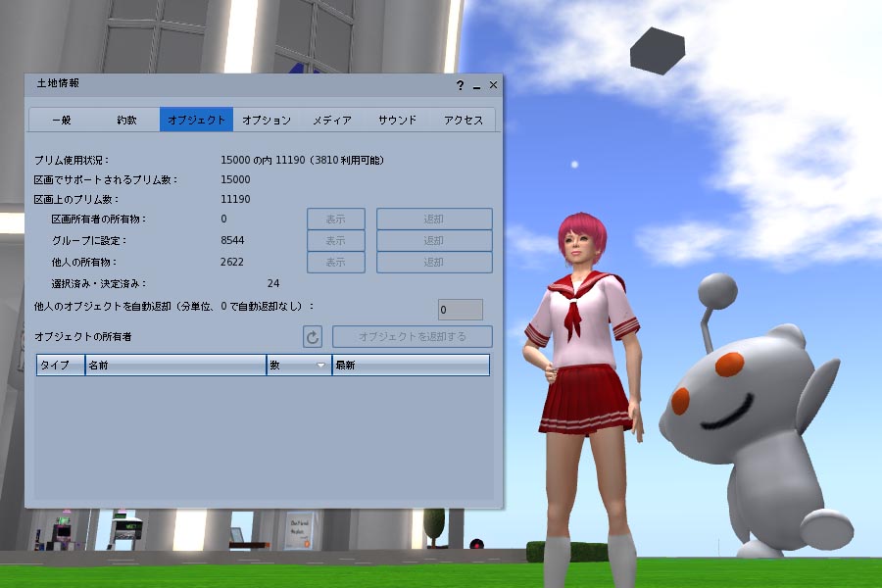The image size is (882, 588).
Task: Click 表示 for 他人の所有物
Action: coord(336,263)
